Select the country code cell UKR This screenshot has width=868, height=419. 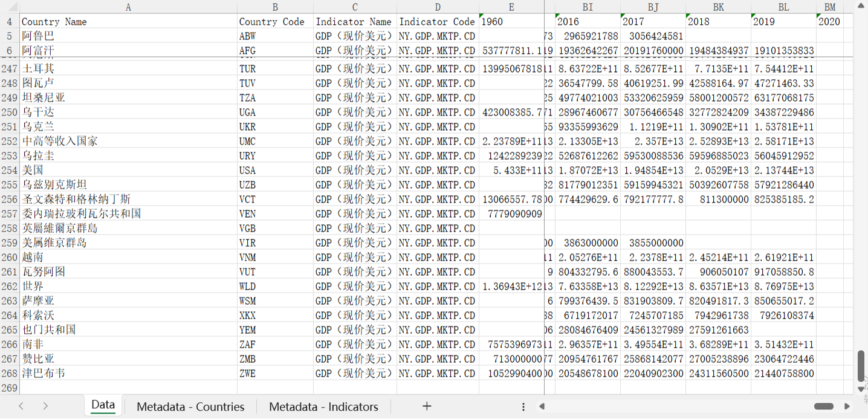275,127
